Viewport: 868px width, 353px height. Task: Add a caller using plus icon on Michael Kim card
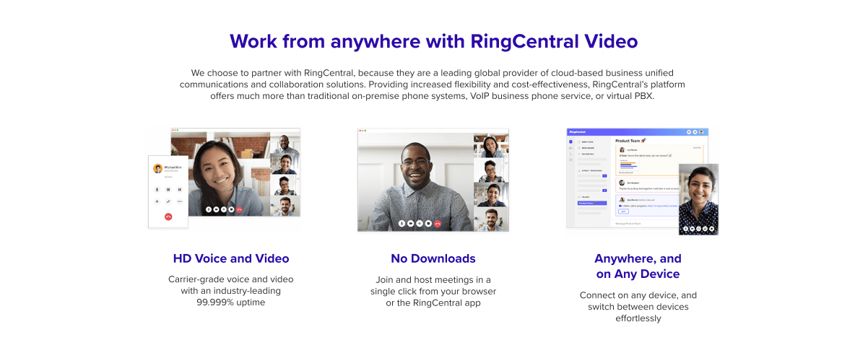click(157, 201)
